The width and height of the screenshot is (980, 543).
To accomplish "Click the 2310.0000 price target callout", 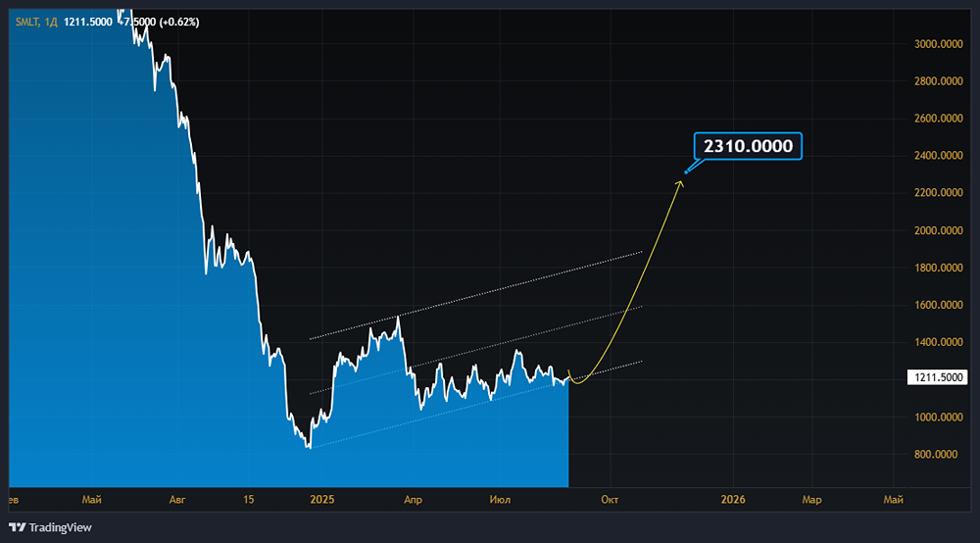I will (x=748, y=146).
